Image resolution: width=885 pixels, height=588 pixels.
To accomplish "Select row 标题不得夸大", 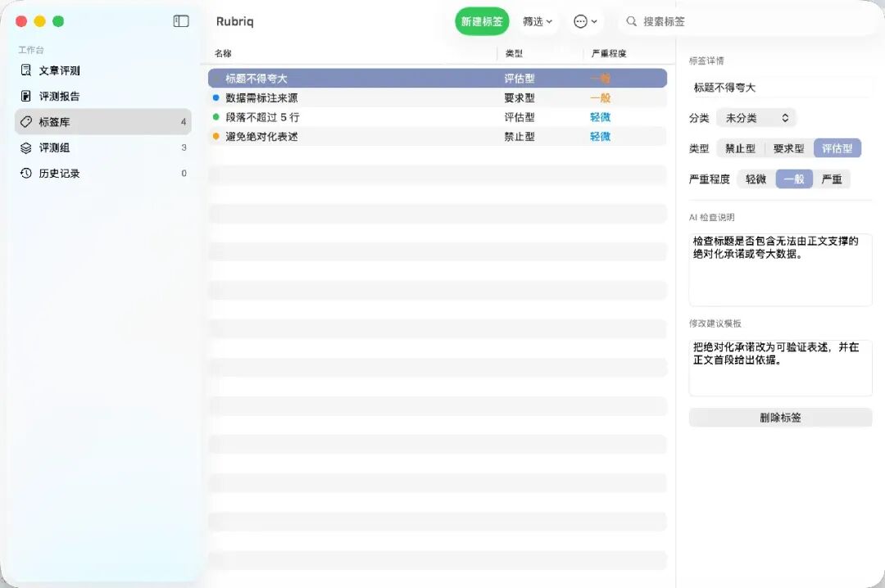I will [x=438, y=79].
